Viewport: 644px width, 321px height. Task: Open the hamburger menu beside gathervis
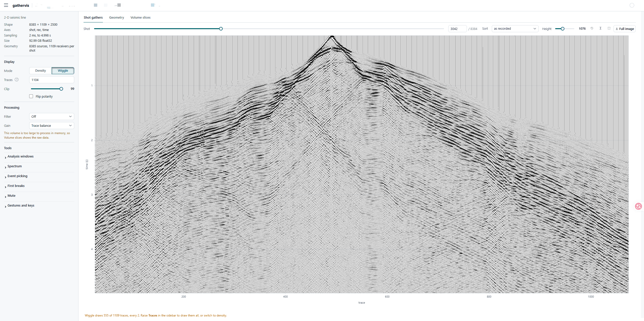click(x=6, y=5)
